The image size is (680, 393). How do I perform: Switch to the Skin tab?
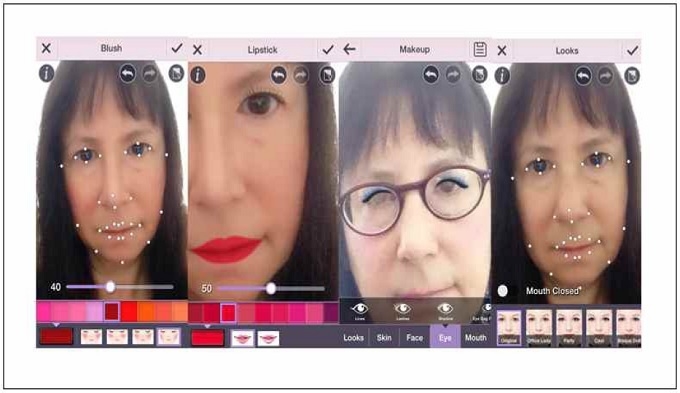tap(384, 337)
